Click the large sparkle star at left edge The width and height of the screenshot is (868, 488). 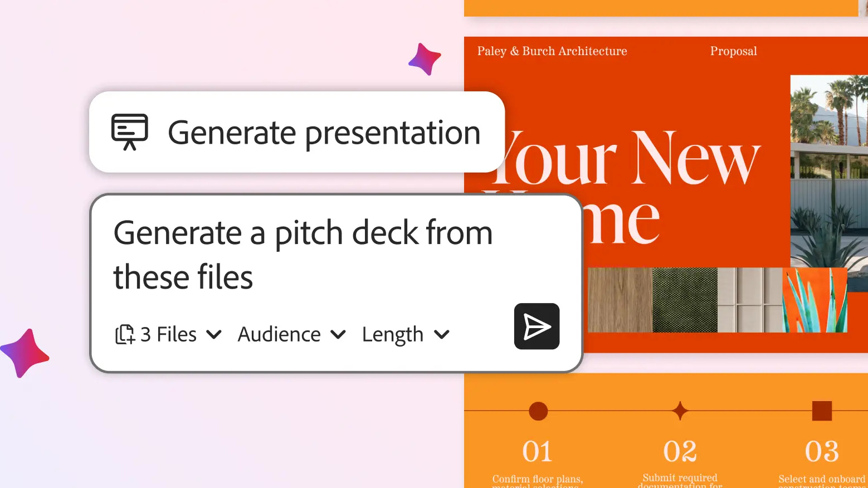[25, 354]
